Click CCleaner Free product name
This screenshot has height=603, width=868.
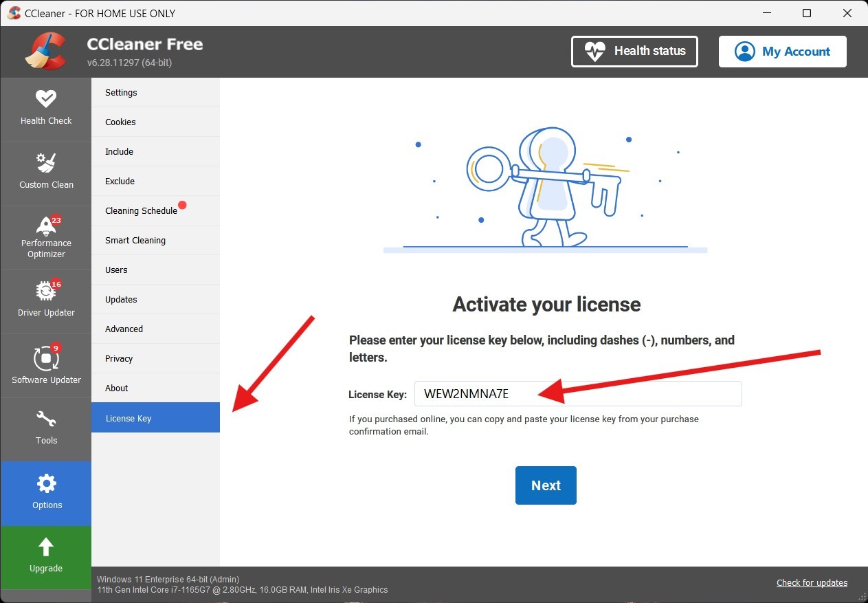(145, 44)
